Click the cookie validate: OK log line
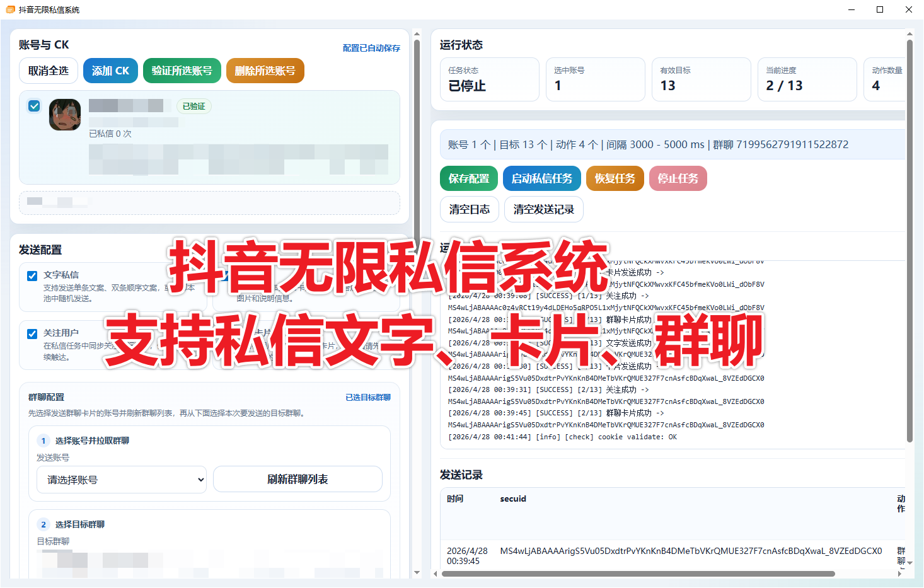This screenshot has height=588, width=924. pyautogui.click(x=562, y=437)
